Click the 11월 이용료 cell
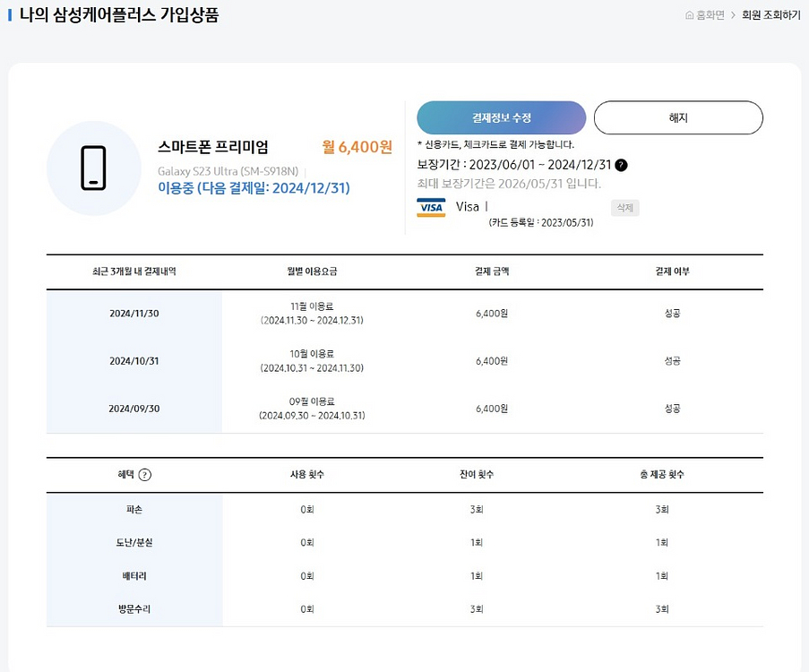Image resolution: width=809 pixels, height=672 pixels. pos(312,314)
